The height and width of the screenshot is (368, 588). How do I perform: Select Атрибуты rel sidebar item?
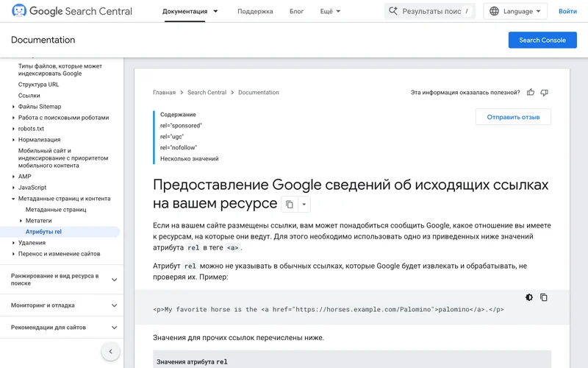(x=43, y=232)
